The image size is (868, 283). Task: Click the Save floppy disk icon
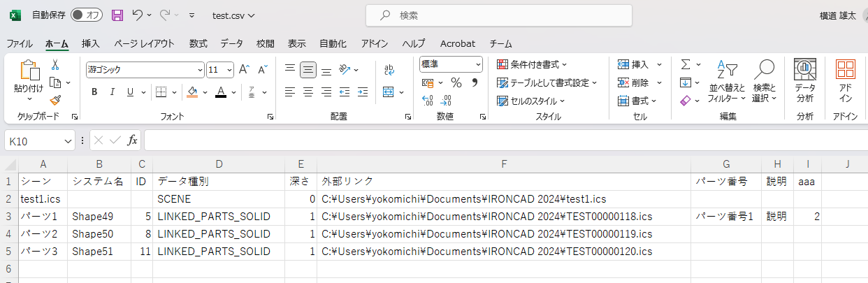tap(117, 15)
